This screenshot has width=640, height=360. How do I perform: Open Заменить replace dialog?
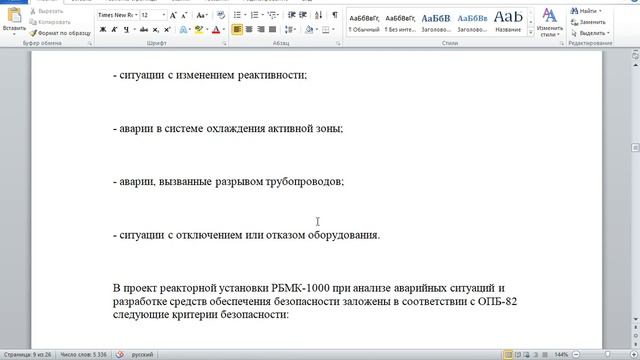coord(589,22)
